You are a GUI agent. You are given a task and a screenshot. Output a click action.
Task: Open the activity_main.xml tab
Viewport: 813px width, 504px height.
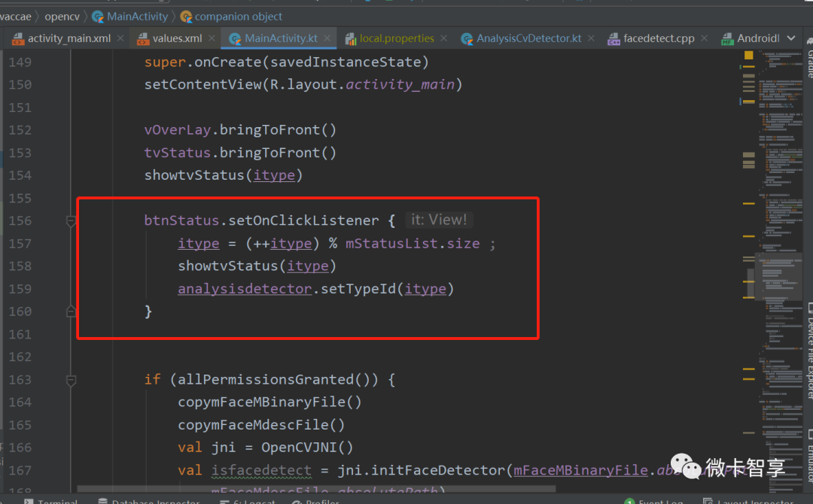tap(69, 38)
